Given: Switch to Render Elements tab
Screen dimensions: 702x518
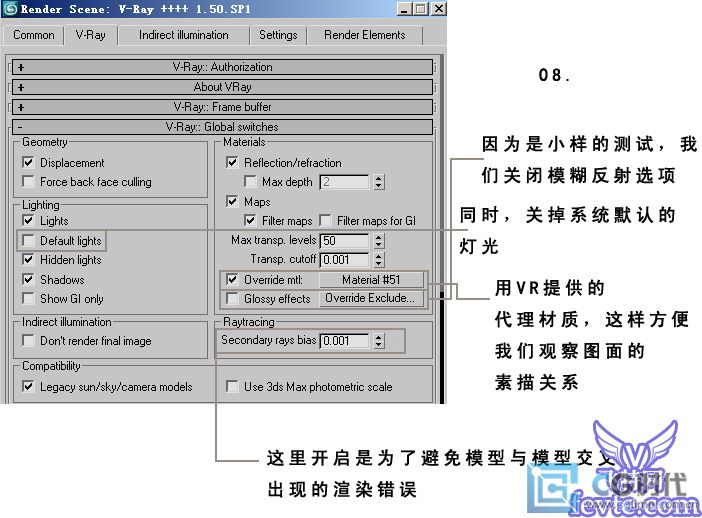Looking at the screenshot, I should coord(364,35).
